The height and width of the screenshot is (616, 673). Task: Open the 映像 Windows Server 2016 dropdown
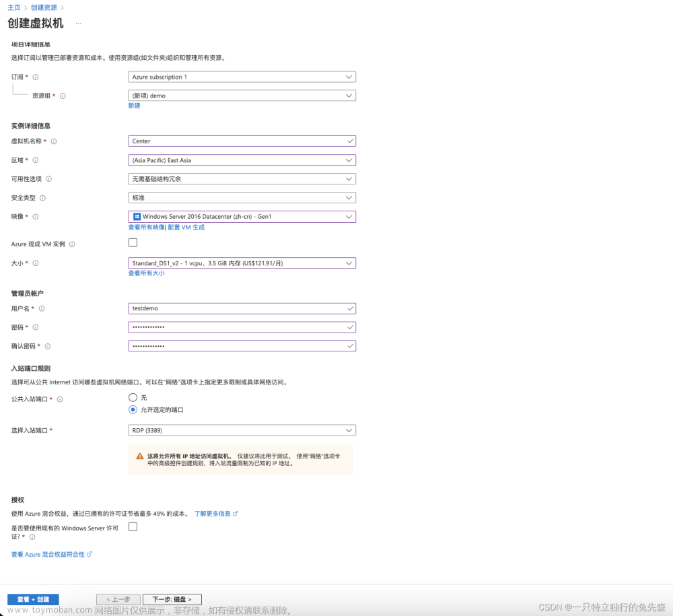click(x=242, y=217)
